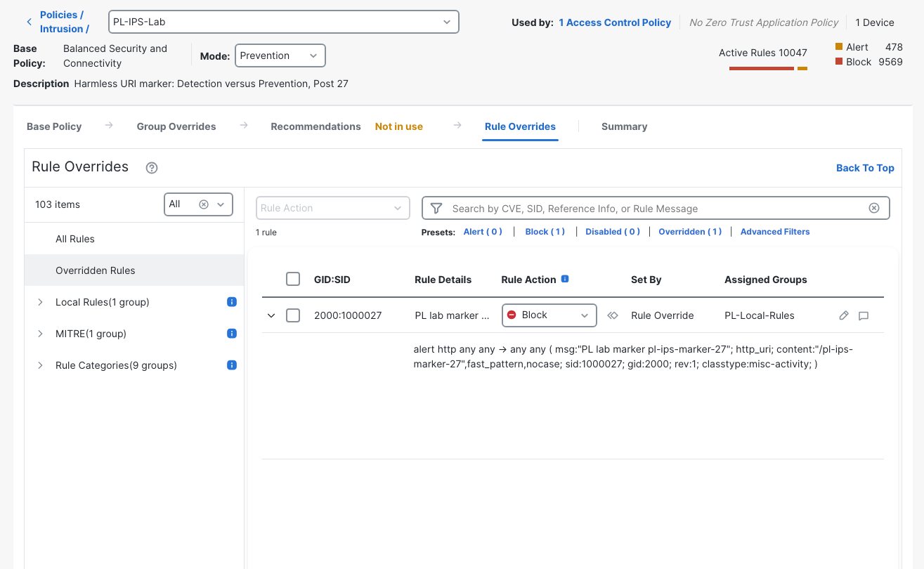
Task: Expand the Local Rules group
Action: point(40,302)
